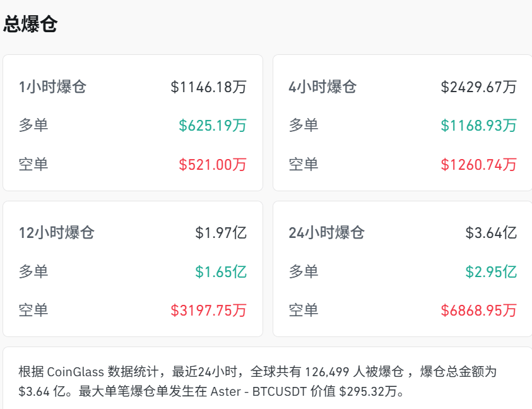This screenshot has width=532, height=409.
Task: Select the 1小时爆仓 card title
Action: coord(52,87)
